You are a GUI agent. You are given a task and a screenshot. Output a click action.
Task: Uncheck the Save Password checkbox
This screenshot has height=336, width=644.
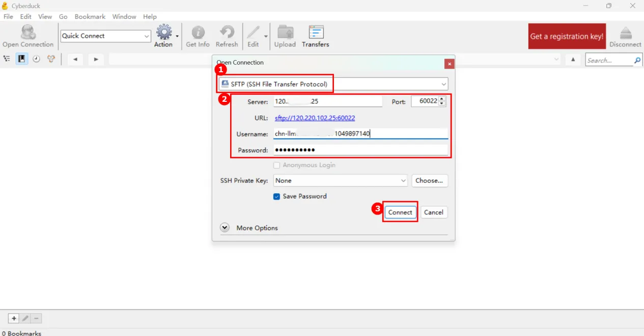[x=276, y=197]
